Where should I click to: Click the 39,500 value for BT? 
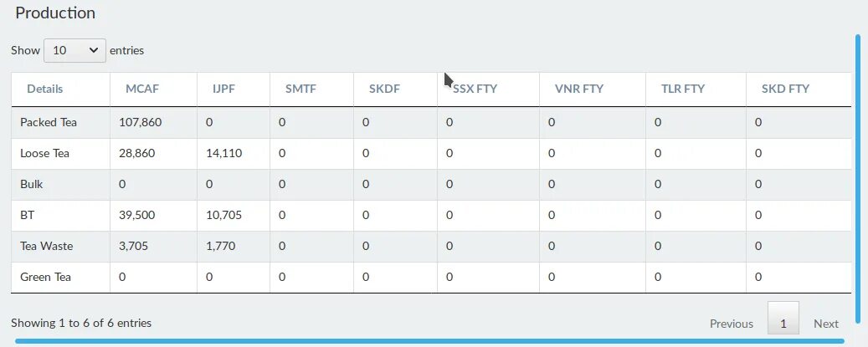pos(136,216)
